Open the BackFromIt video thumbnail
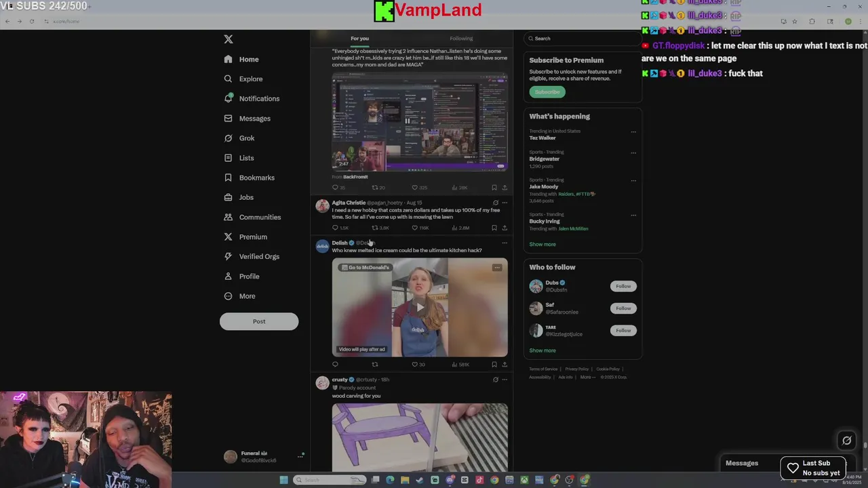 pos(420,121)
